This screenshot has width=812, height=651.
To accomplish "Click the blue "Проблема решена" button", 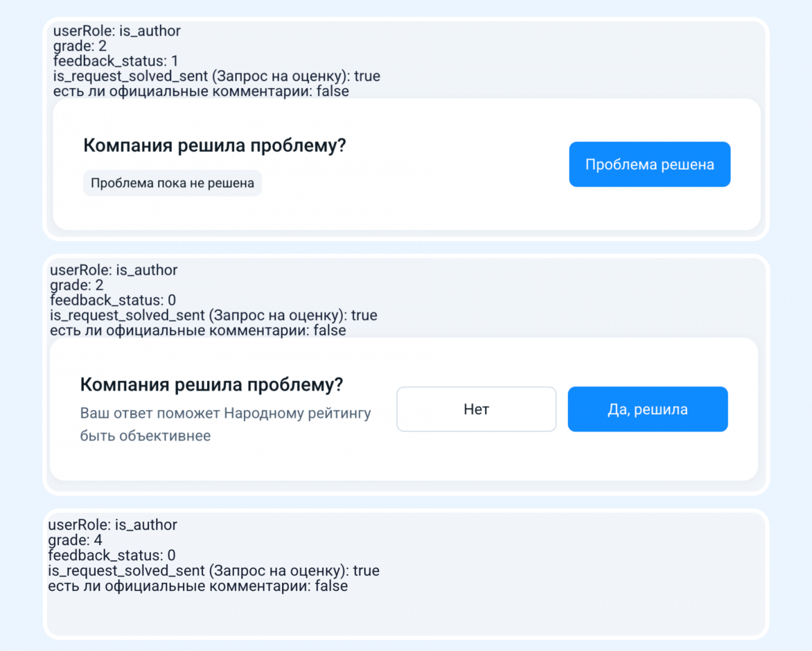I will tap(650, 164).
